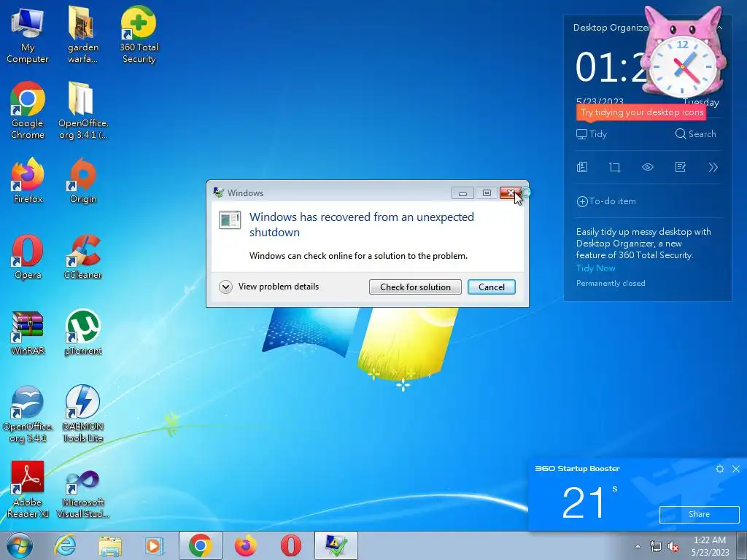Launch µTorrent desktop shortcut

[83, 332]
